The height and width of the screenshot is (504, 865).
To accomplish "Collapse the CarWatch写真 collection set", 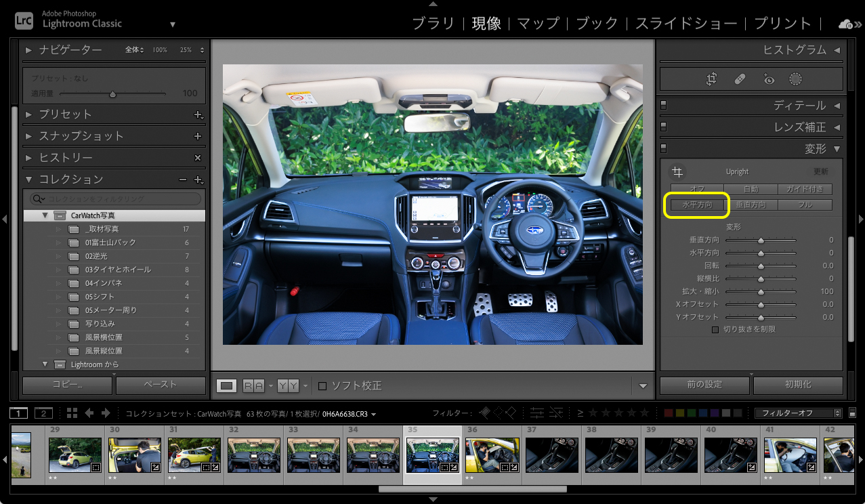I will pyautogui.click(x=45, y=215).
